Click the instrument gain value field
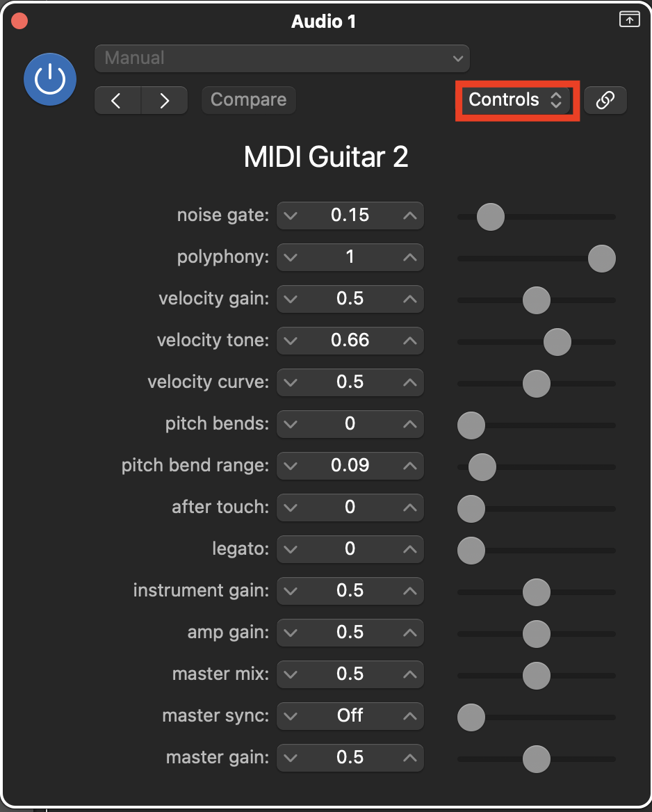Screen dimensions: 652x812 click(x=350, y=591)
